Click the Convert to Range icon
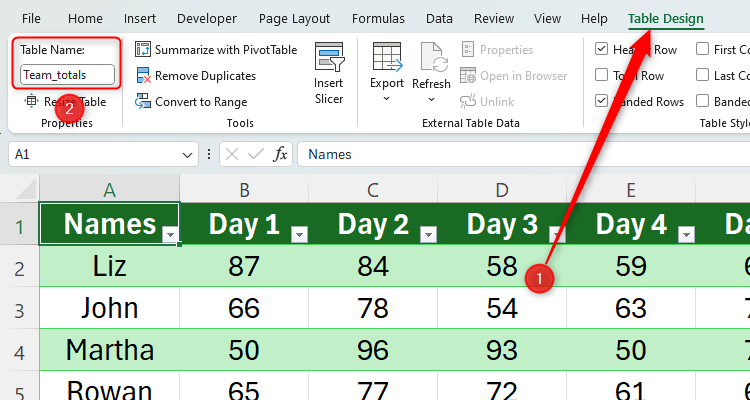750x400 pixels. [143, 101]
